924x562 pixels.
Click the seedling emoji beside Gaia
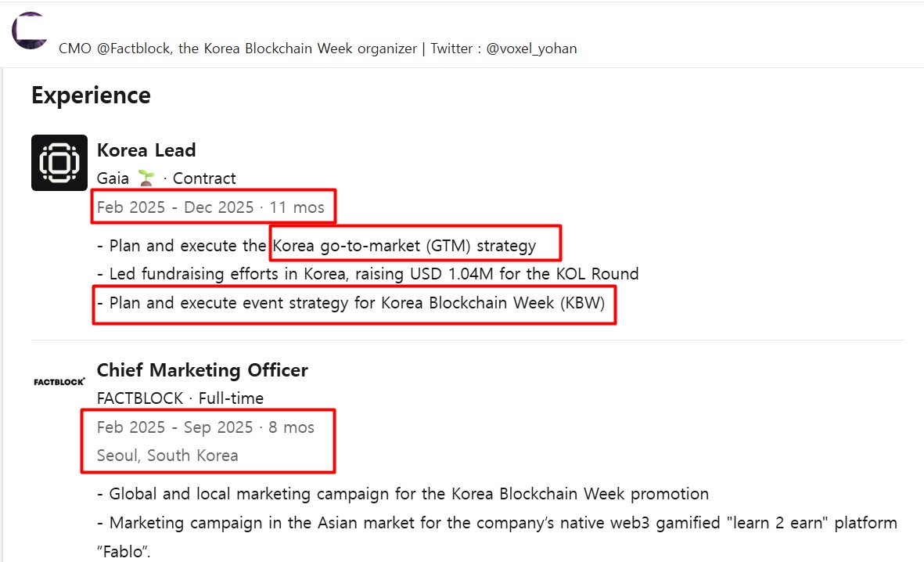click(146, 179)
